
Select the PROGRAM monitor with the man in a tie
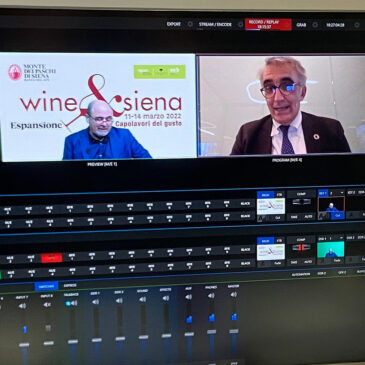(x=282, y=105)
